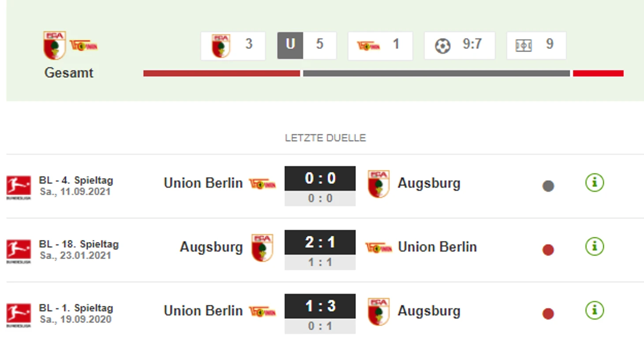Open Union Berlin home team in first row

203,183
